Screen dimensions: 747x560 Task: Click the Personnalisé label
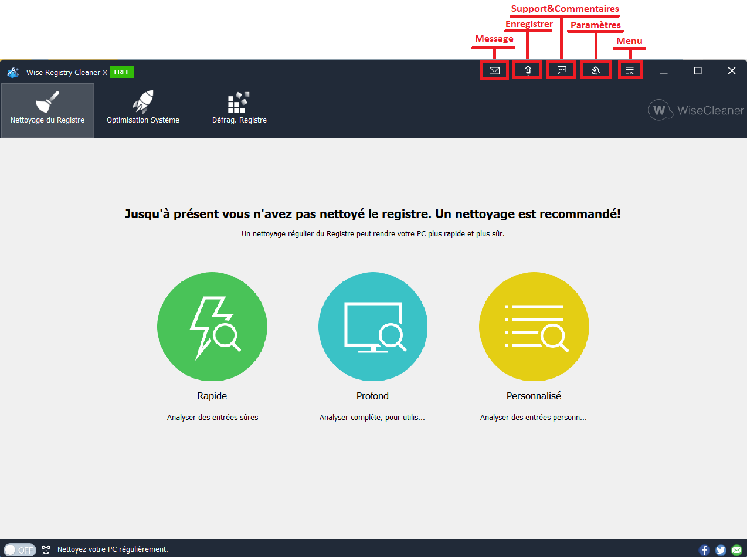534,396
